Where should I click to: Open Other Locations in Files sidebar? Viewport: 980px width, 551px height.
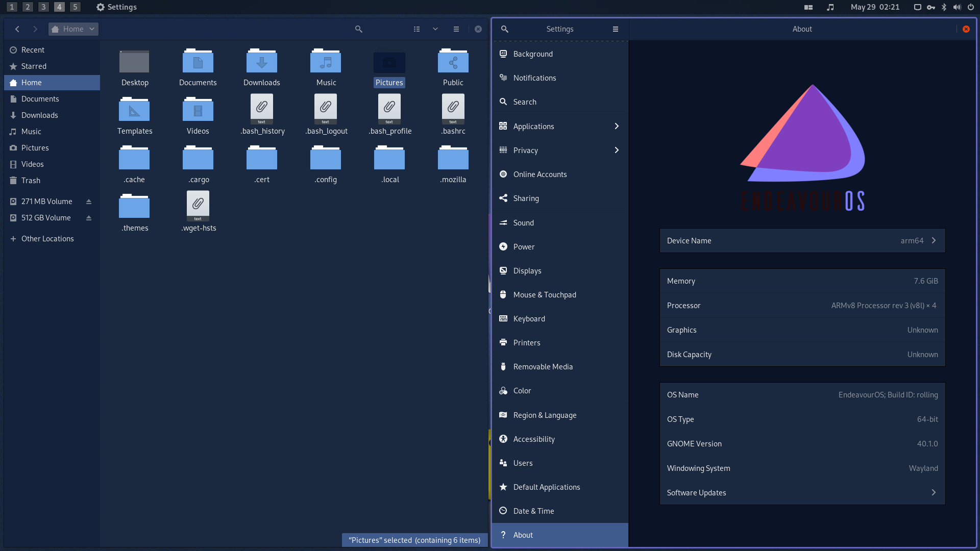click(x=52, y=239)
